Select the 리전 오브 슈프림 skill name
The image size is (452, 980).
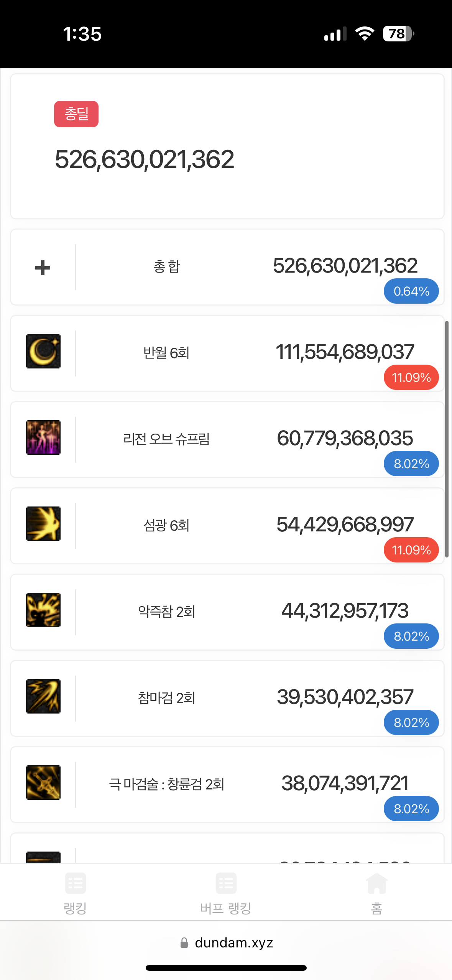pyautogui.click(x=166, y=439)
